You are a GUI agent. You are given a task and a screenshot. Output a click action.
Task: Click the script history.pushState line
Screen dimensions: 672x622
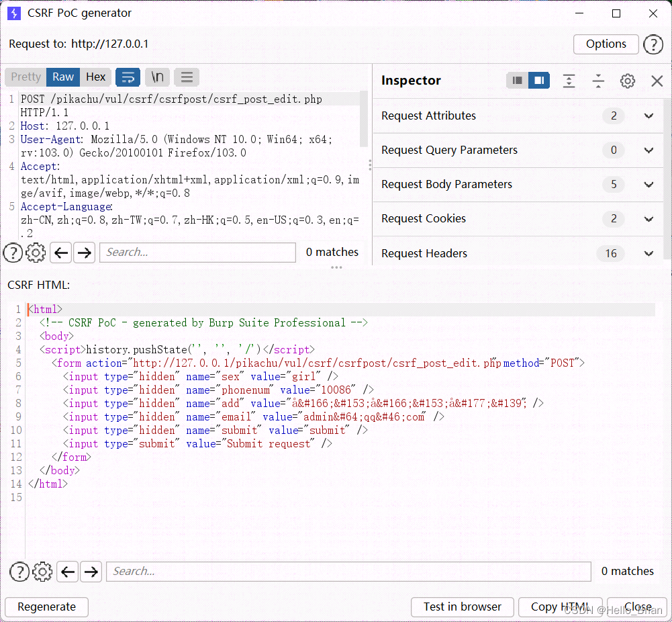pos(177,350)
